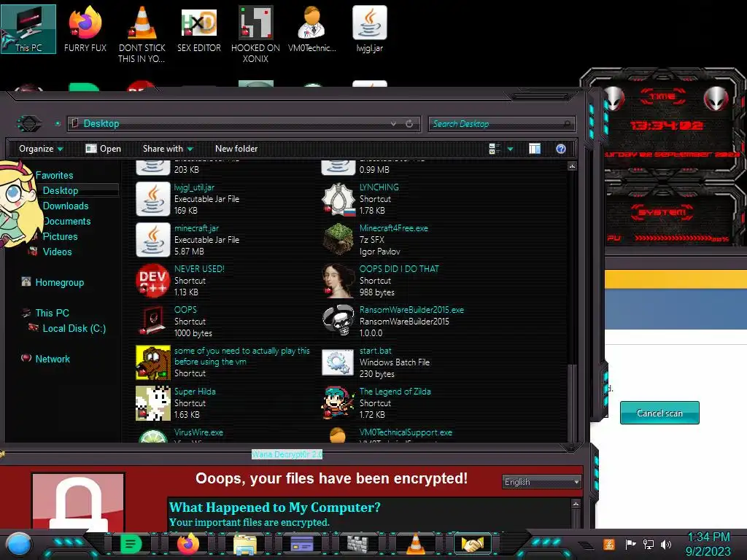Image resolution: width=747 pixels, height=560 pixels.
Task: Click the Cancel scan button
Action: click(659, 413)
